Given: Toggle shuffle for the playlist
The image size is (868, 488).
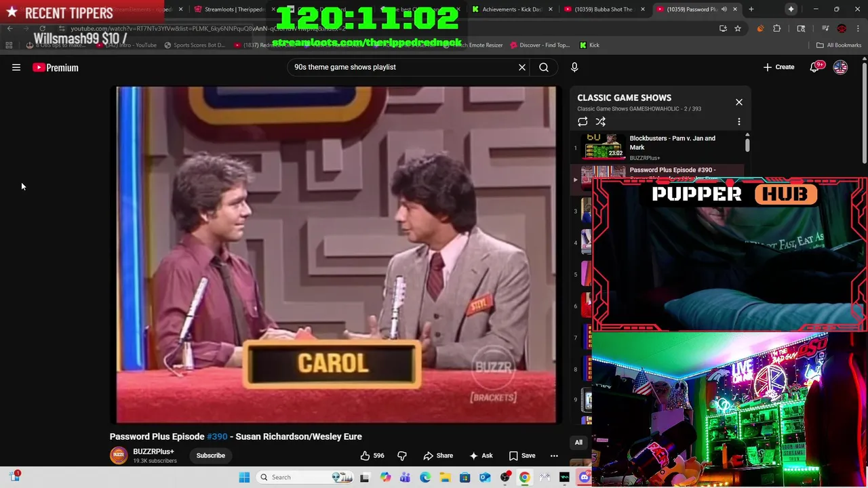Looking at the screenshot, I should [601, 121].
